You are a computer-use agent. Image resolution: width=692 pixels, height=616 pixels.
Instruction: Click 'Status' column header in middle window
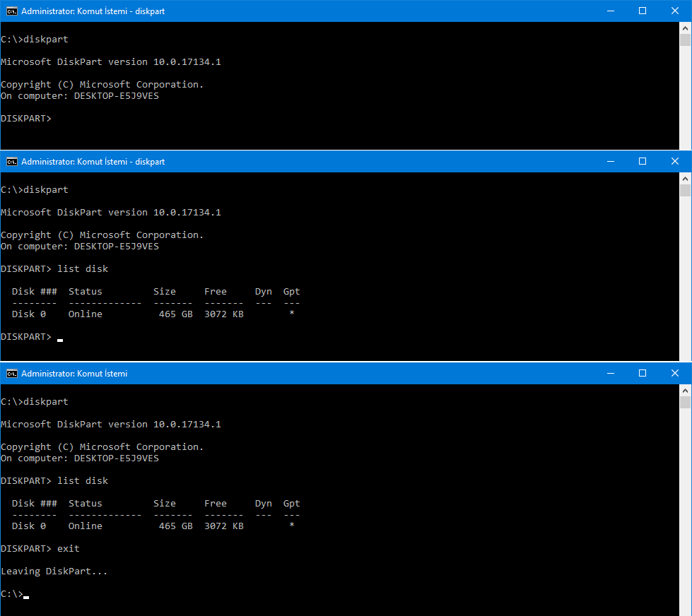click(x=86, y=292)
